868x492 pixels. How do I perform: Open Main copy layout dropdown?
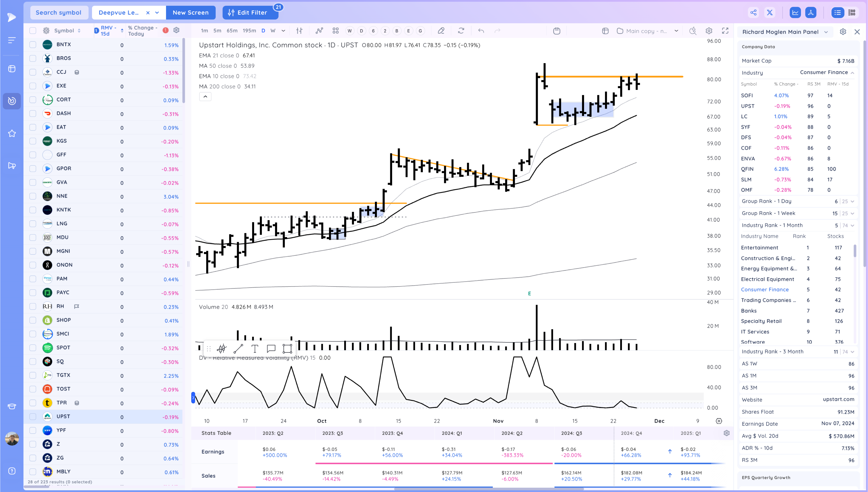pos(676,31)
